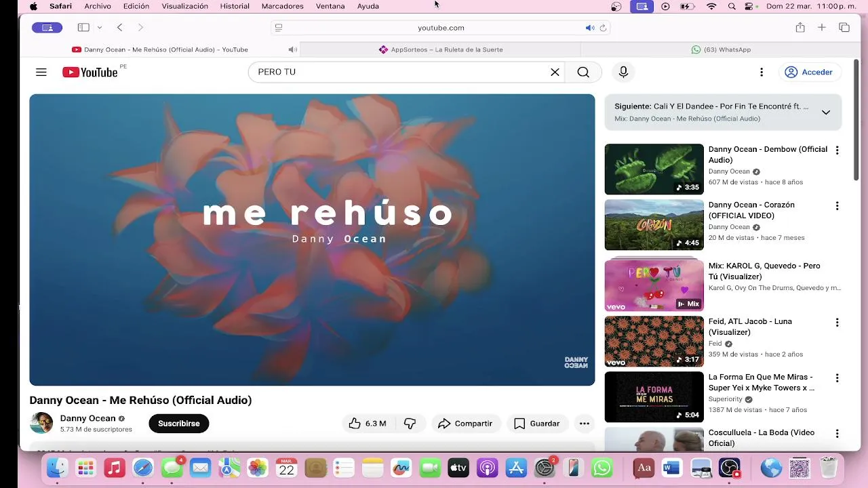The image size is (868, 488).
Task: Open Apple menu
Action: (33, 6)
